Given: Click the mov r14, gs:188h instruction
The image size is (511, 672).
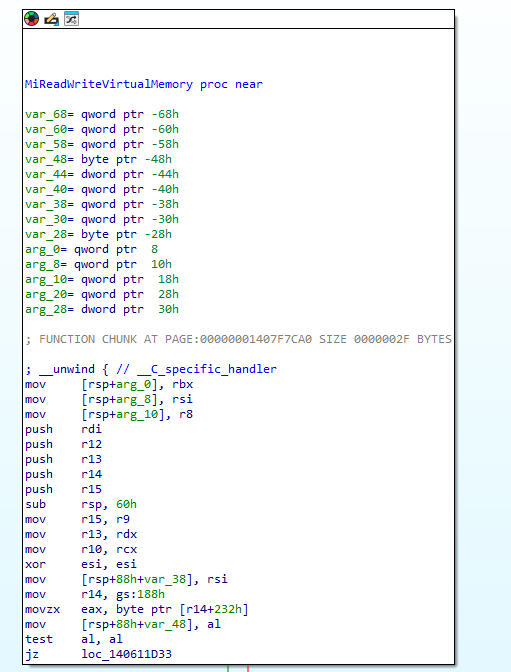Looking at the screenshot, I should click(x=95, y=594).
